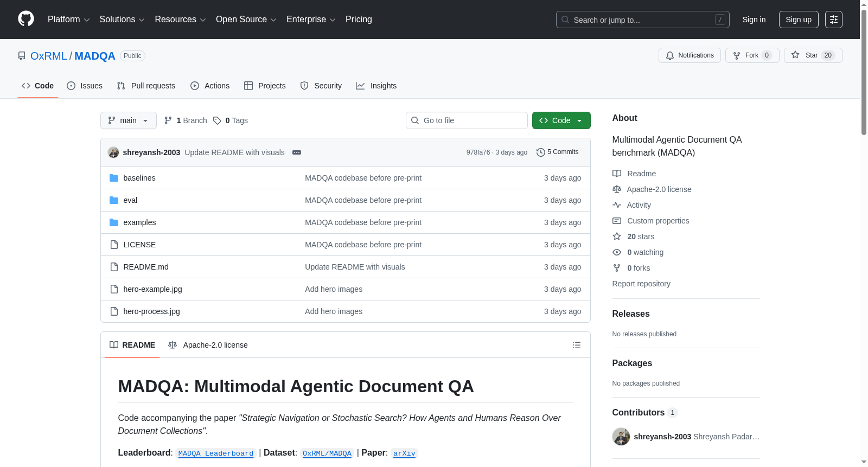Screen dimensions: 868x467
Task: Click the folder icon next to baselines
Action: click(x=114, y=178)
